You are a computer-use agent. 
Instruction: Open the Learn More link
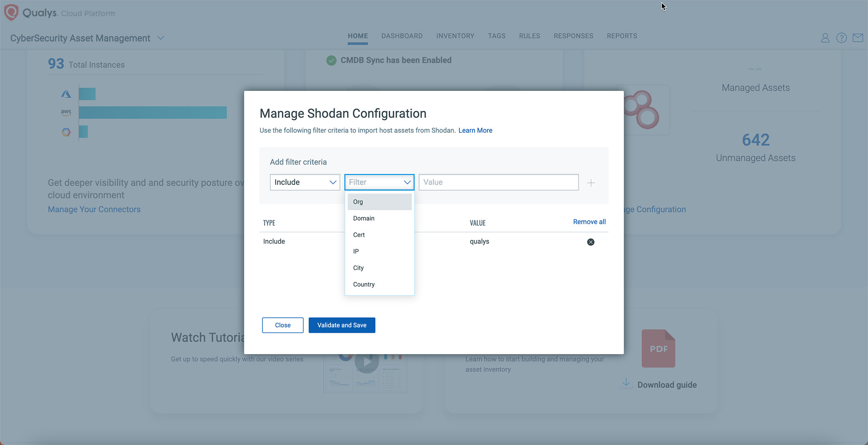click(475, 130)
